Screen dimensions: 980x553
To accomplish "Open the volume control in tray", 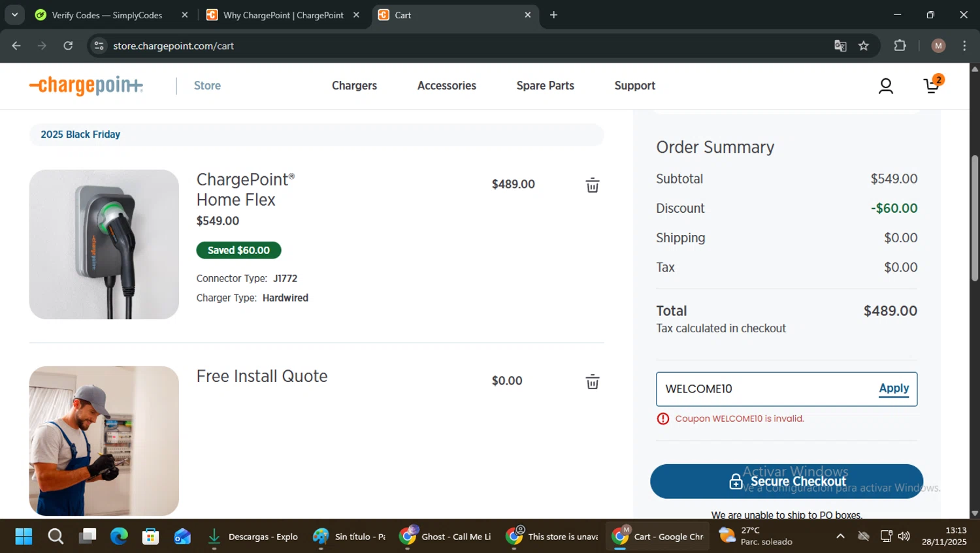I will [x=904, y=537].
